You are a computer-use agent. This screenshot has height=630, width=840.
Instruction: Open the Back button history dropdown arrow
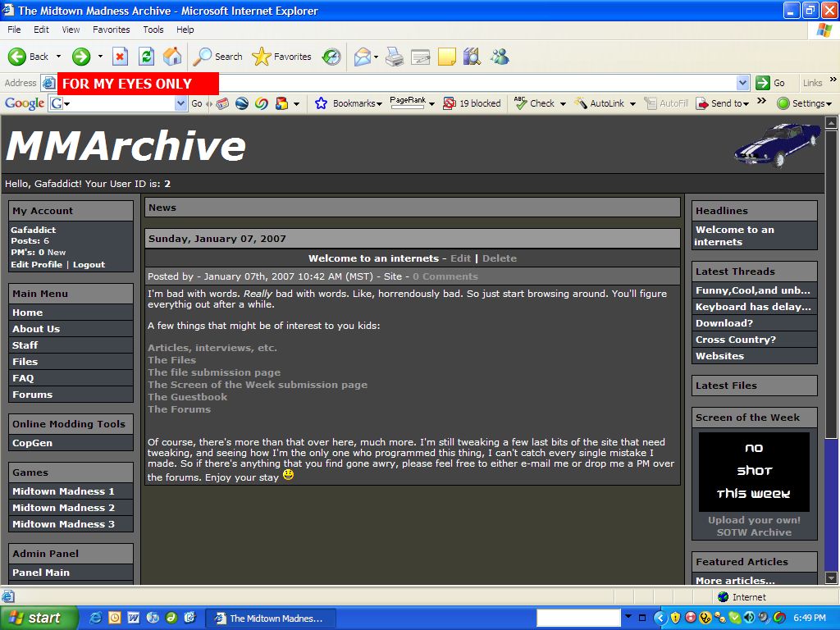58,57
